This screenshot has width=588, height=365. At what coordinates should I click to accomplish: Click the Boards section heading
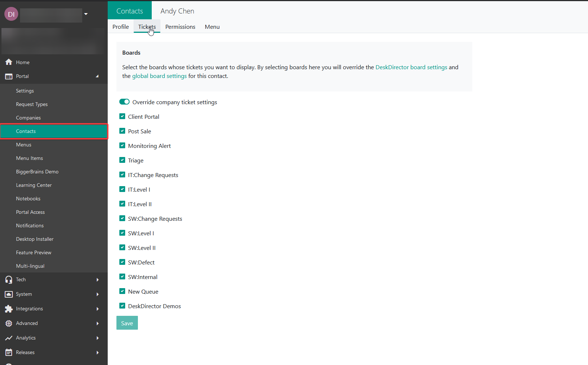131,52
